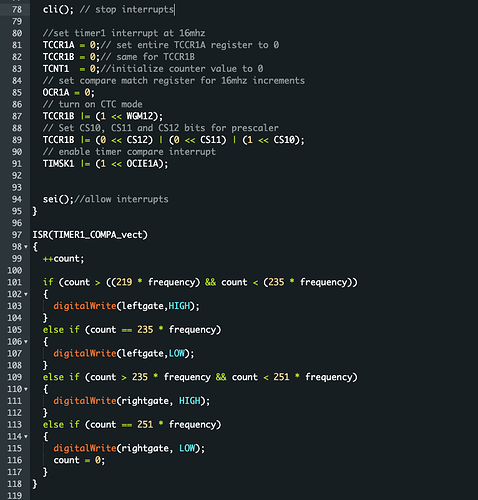Image resolution: width=478 pixels, height=500 pixels.
Task: Click the comment '// turn on CTC mode'
Action: (x=92, y=104)
